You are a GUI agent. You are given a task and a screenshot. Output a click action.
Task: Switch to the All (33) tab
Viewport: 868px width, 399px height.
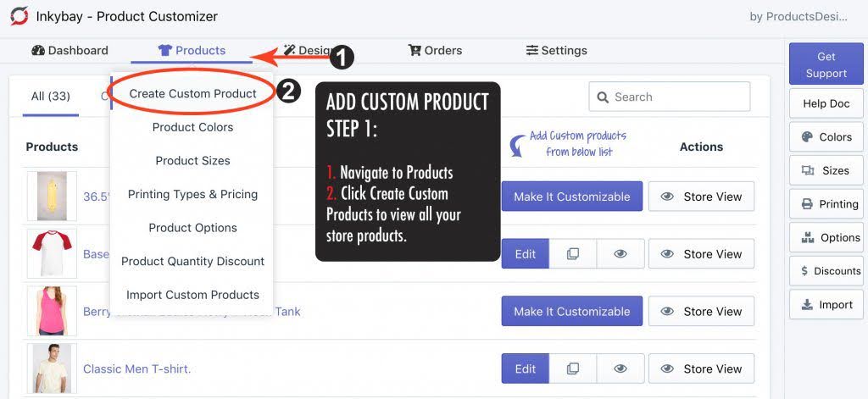51,97
